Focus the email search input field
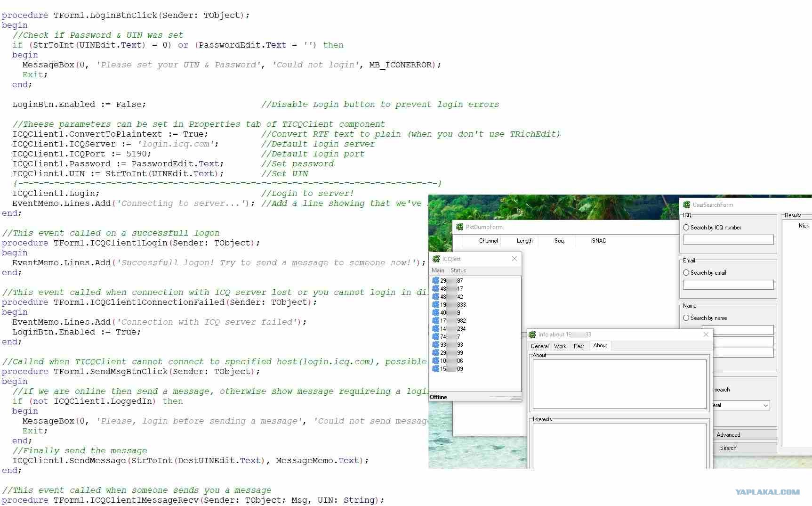Viewport: 812px width, 506px height. (728, 285)
